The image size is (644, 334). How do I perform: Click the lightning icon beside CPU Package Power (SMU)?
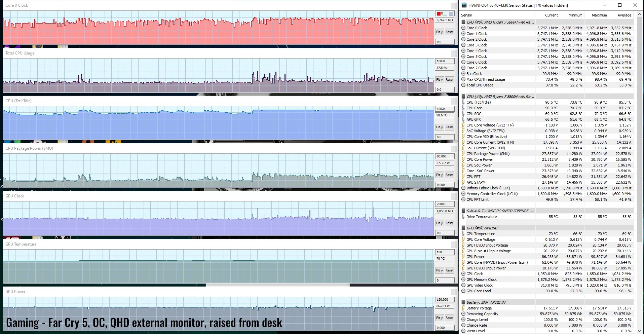[x=463, y=154]
